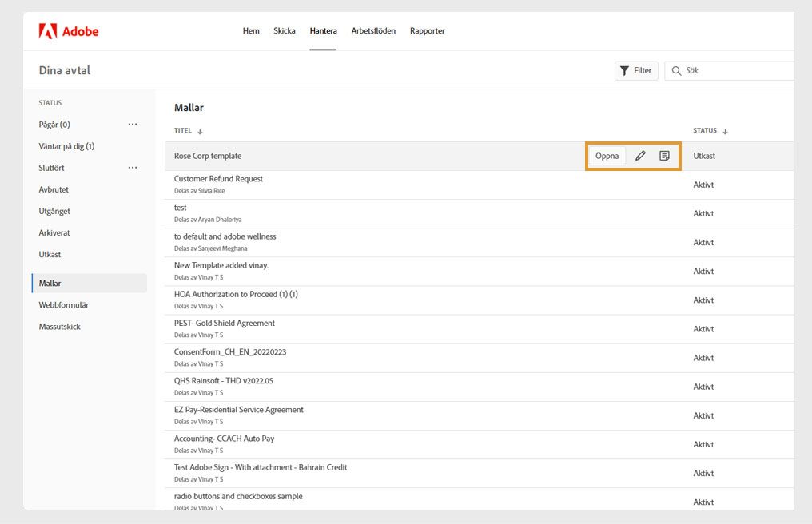Click the magnifying glass search icon

676,70
